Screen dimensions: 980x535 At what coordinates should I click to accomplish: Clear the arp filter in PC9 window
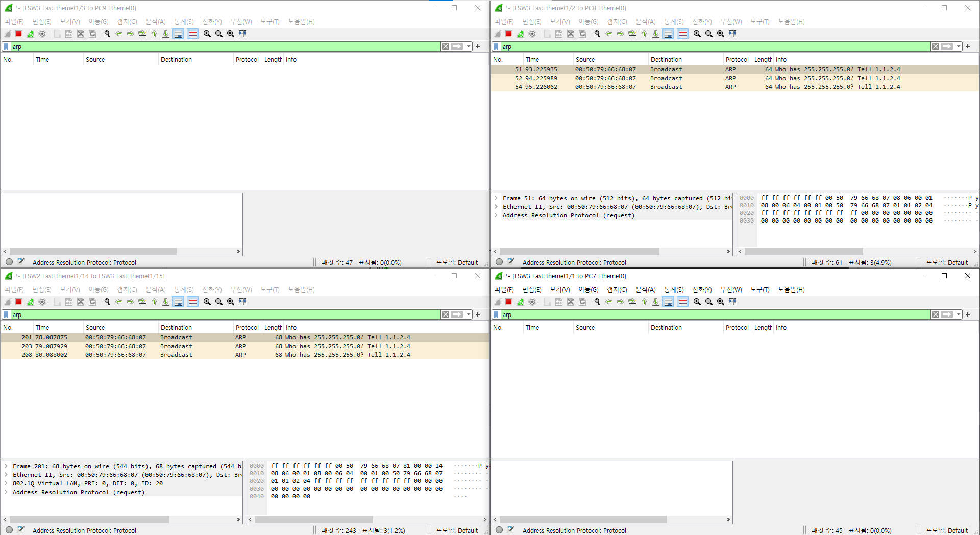coord(446,46)
